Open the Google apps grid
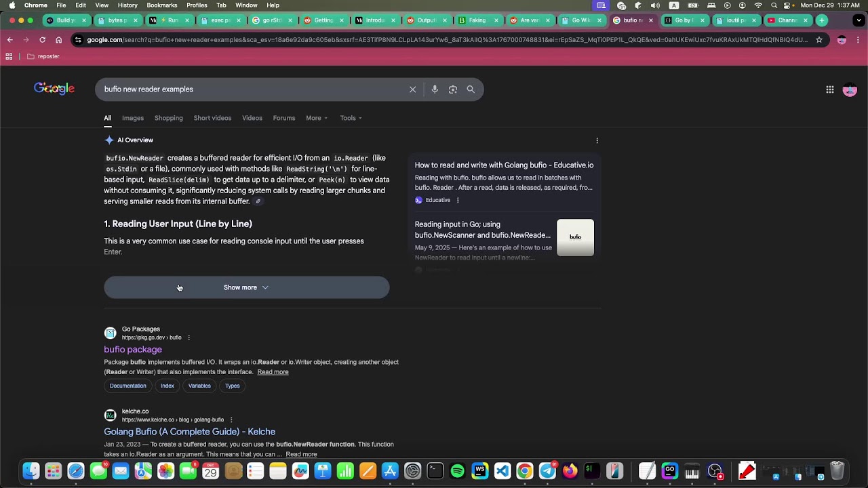Screen dimensions: 868x488 tap(829, 89)
